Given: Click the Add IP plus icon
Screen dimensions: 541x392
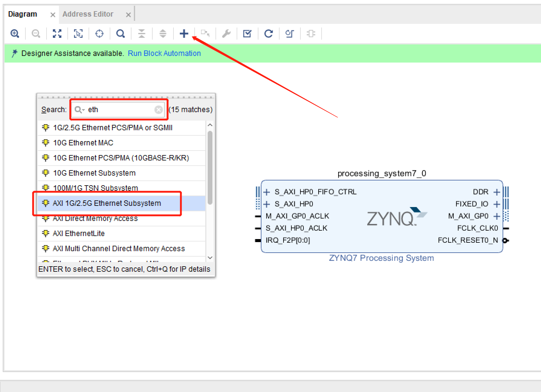Looking at the screenshot, I should [184, 34].
